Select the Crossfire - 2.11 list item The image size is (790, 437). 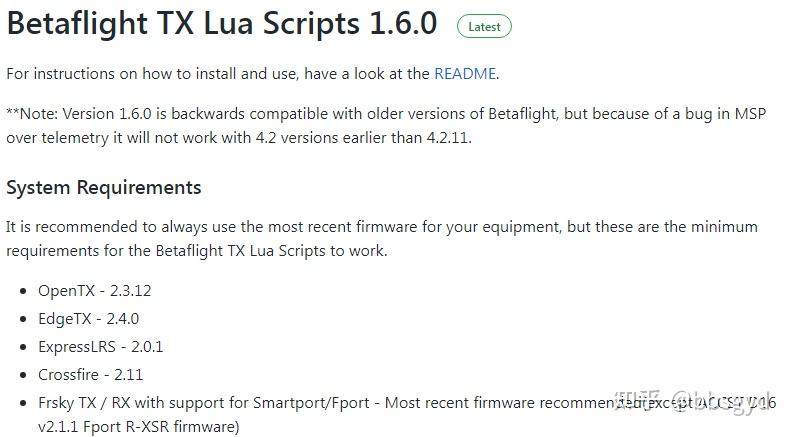click(91, 375)
